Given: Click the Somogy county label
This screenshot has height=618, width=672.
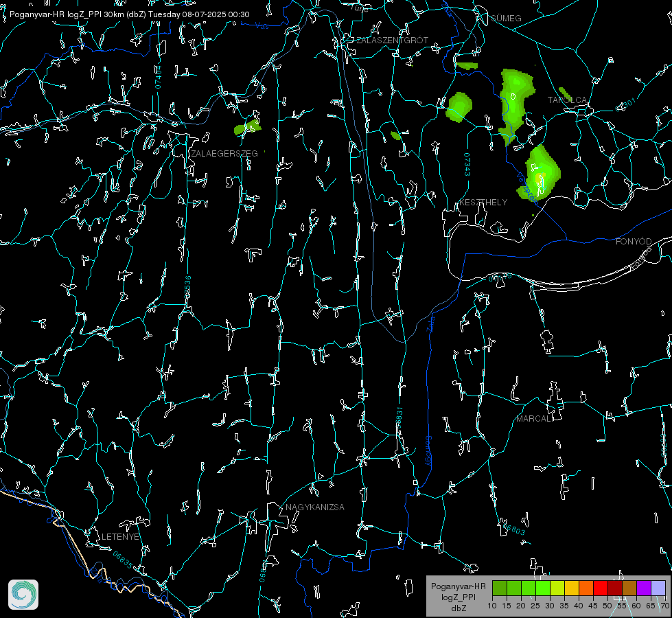Looking at the screenshot, I should pyautogui.click(x=428, y=451).
